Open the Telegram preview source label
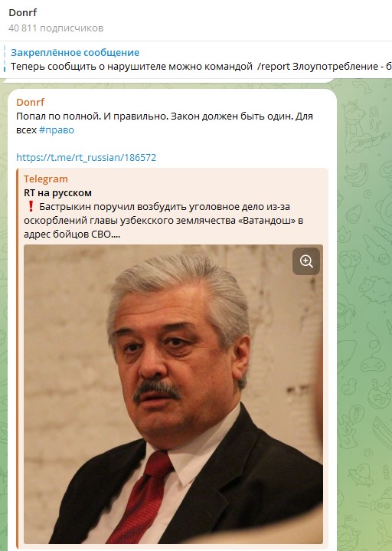392x551 pixels. click(46, 179)
